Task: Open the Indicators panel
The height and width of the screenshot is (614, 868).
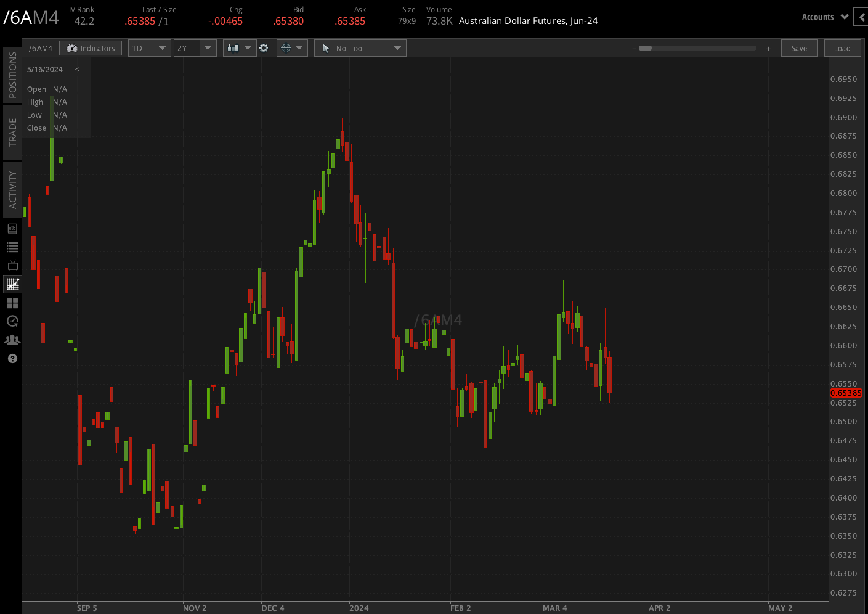Action: pos(91,47)
